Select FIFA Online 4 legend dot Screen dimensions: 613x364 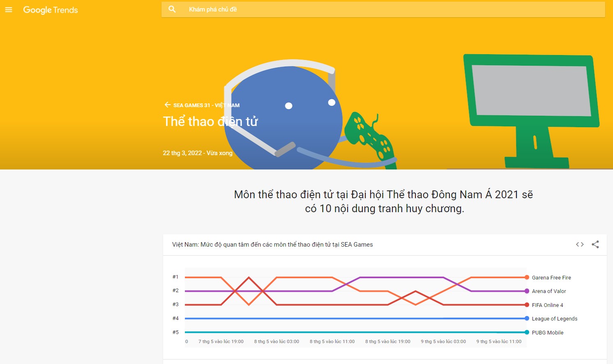[x=527, y=305]
